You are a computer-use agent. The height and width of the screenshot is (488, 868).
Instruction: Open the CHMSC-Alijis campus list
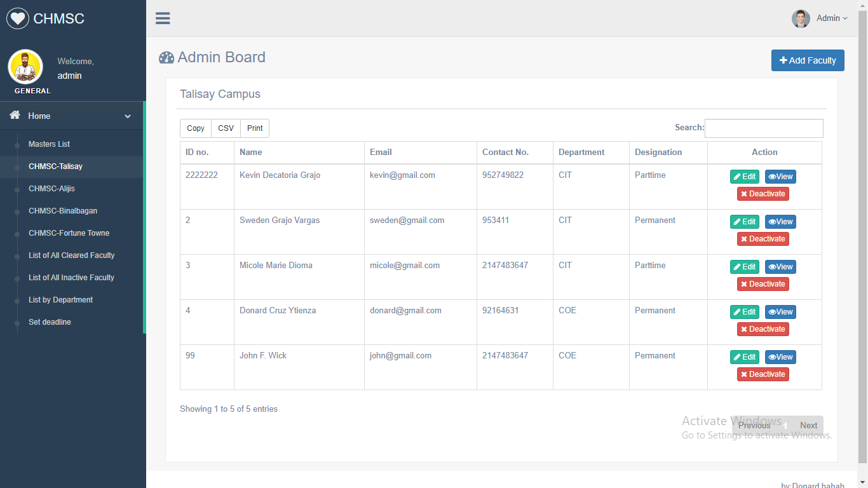pos(53,188)
